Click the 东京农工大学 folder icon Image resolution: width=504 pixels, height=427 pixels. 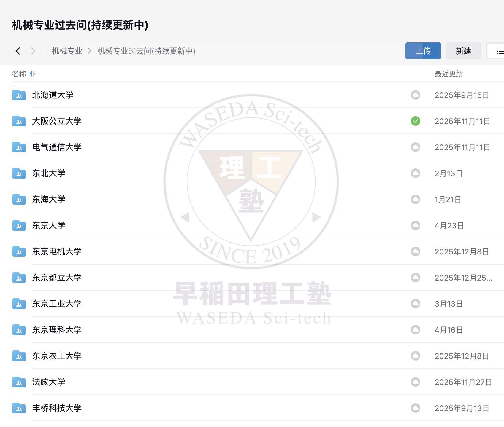click(19, 356)
